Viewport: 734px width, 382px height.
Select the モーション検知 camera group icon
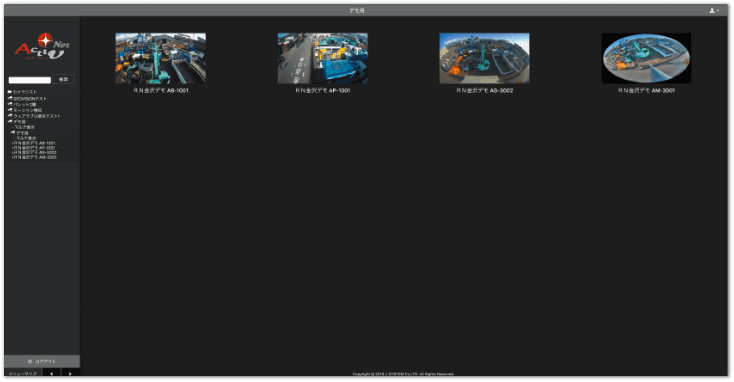tap(10, 110)
